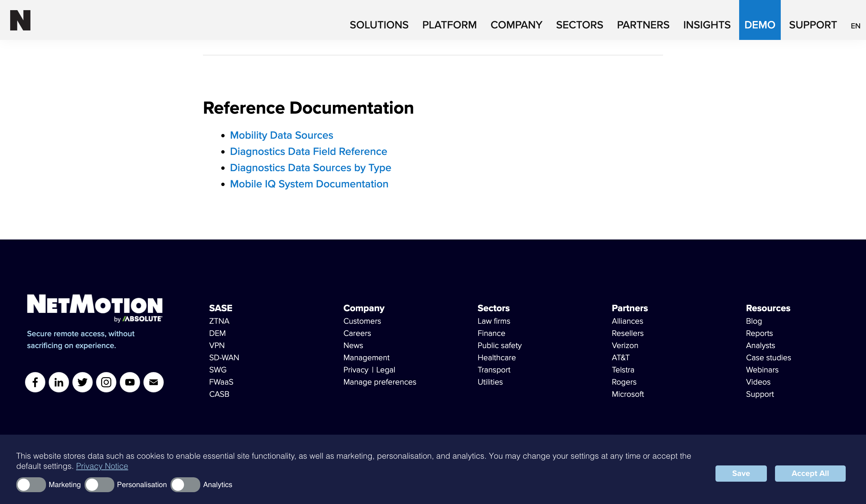Open the Mobility Data Sources link
The height and width of the screenshot is (504, 866).
281,135
